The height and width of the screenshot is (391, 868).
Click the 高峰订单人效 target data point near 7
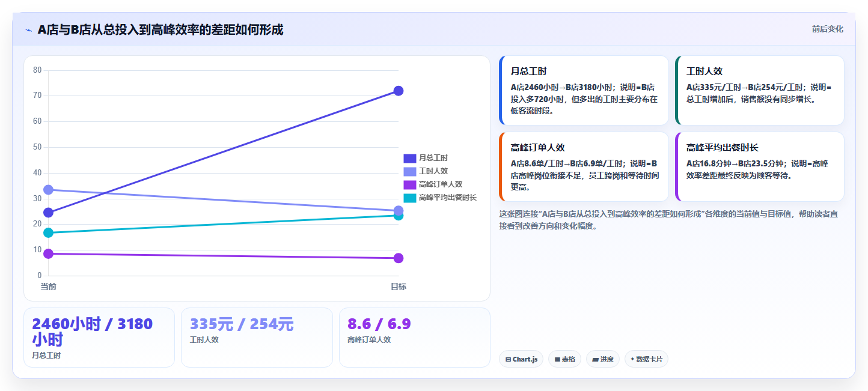click(398, 258)
